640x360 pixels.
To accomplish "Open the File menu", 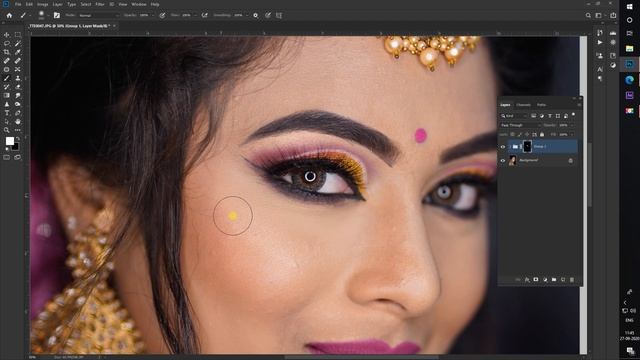I will 18,4.
